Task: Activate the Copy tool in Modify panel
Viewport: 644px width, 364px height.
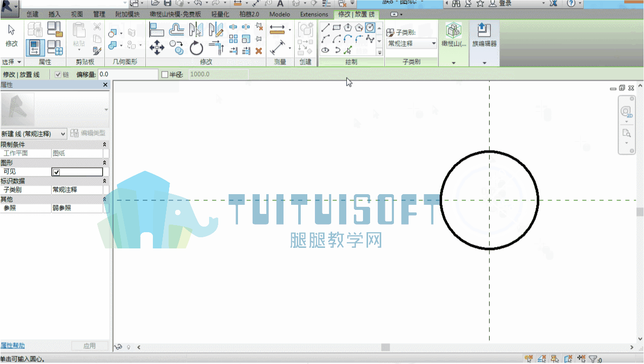Action: [x=176, y=48]
